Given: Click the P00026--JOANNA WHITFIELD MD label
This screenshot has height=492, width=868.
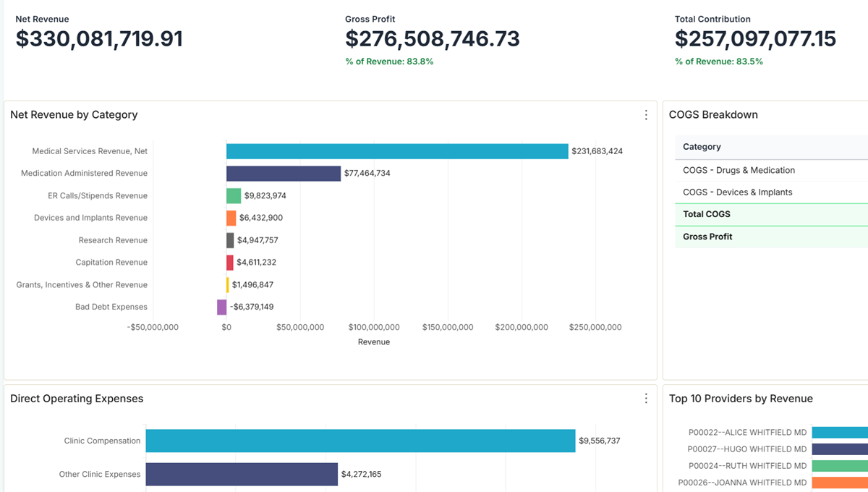Looking at the screenshot, I should point(742,483).
